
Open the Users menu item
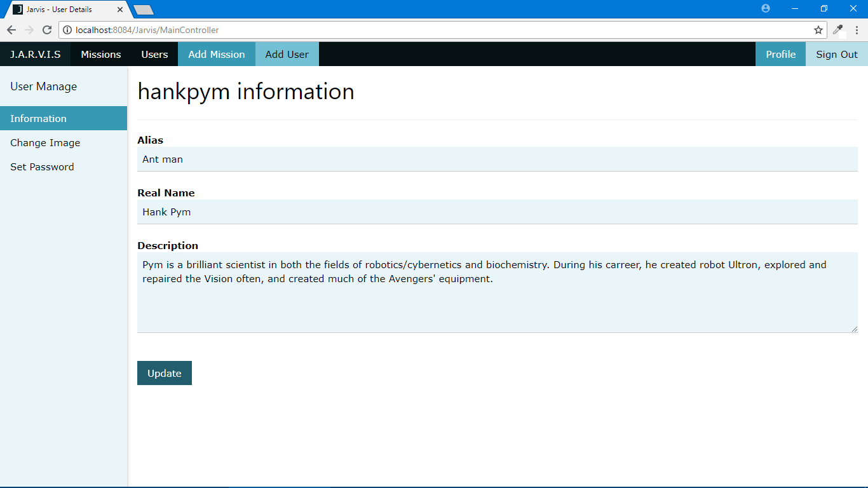coord(154,54)
